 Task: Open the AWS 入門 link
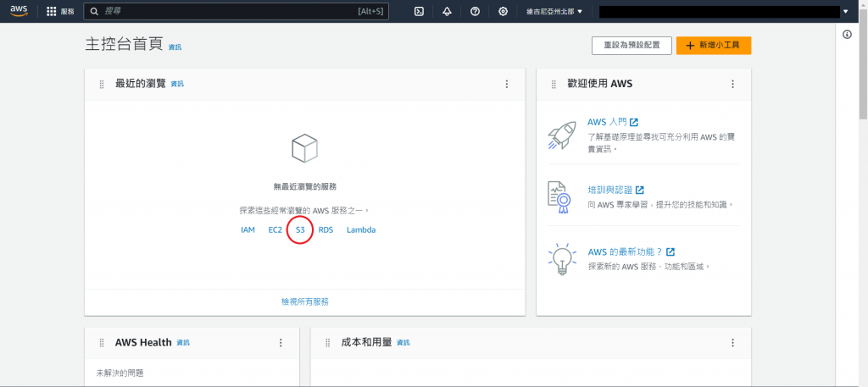613,122
